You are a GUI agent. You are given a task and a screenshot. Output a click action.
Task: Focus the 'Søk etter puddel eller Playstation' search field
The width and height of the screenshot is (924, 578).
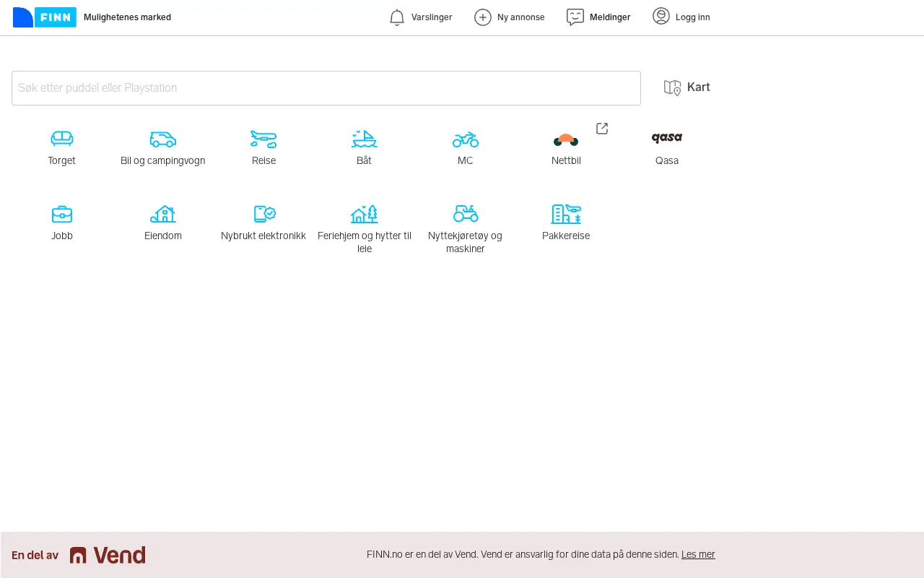point(326,88)
